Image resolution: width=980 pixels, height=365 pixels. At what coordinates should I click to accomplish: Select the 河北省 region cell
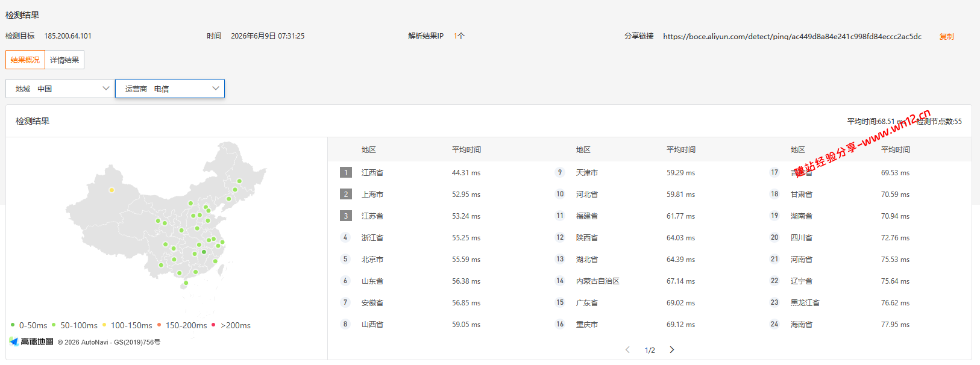[x=587, y=195]
